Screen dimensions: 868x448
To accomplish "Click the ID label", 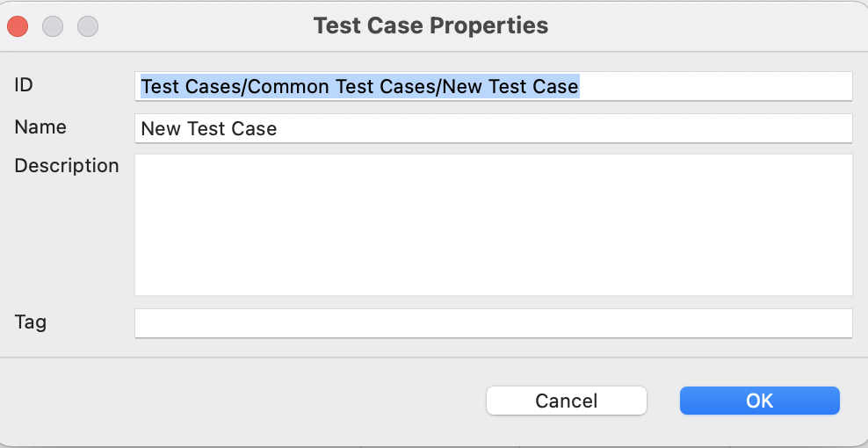I will click(x=24, y=84).
